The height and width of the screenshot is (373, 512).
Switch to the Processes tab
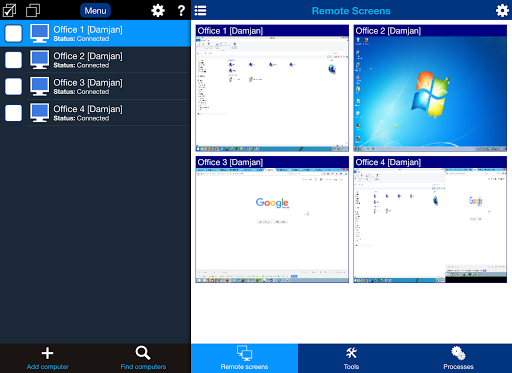coord(458,358)
